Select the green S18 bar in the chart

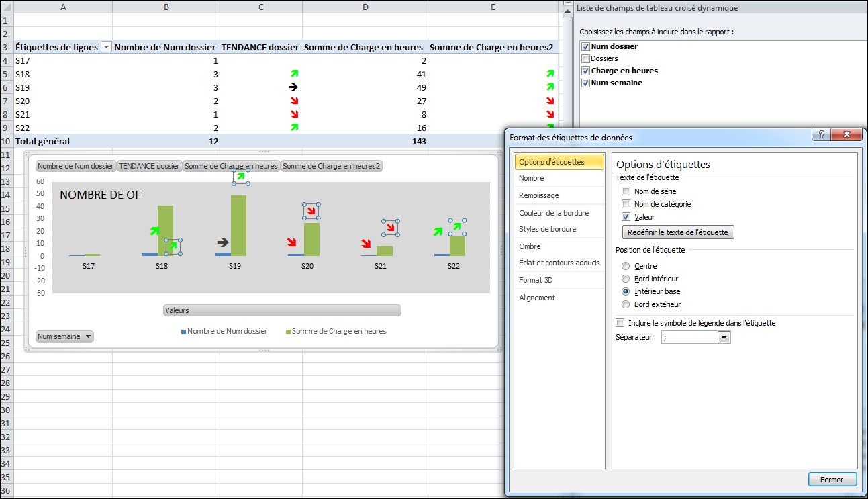pos(166,230)
